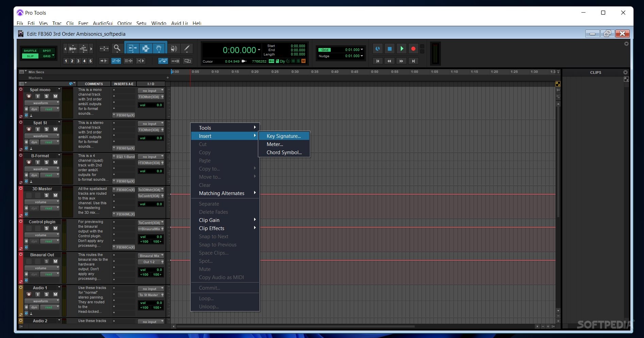Click the main counter 0:00.000 display
The width and height of the screenshot is (644, 338).
tap(239, 50)
